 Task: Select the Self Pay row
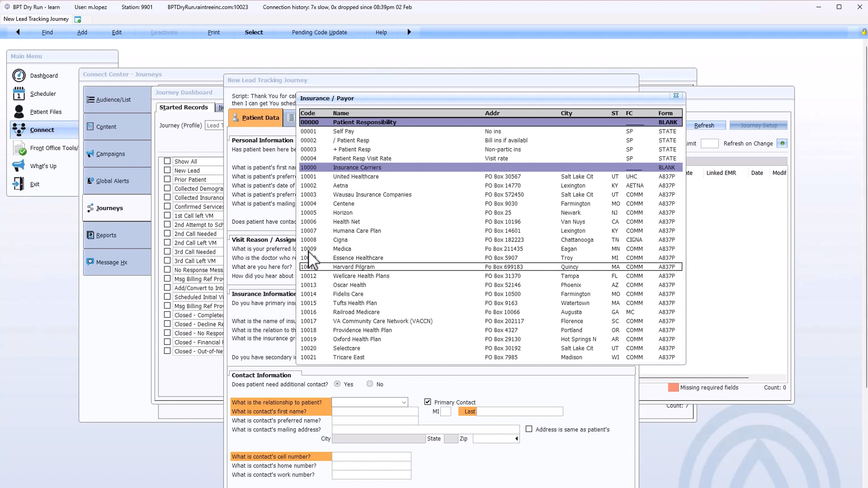pos(491,131)
